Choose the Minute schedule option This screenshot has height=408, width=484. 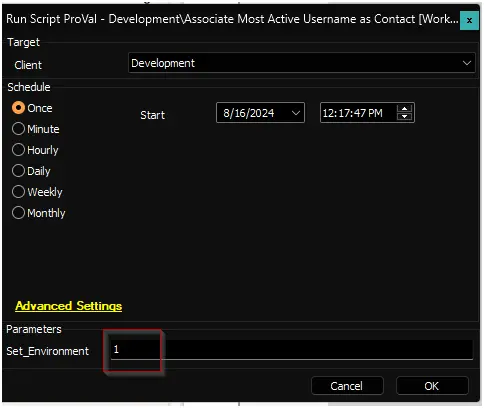[18, 129]
